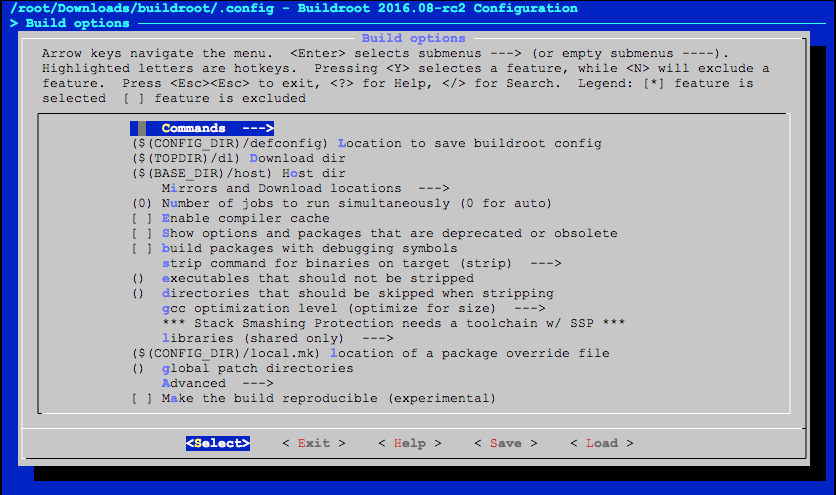This screenshot has width=836, height=495.
Task: Select location of a package override file
Action: click(x=371, y=353)
